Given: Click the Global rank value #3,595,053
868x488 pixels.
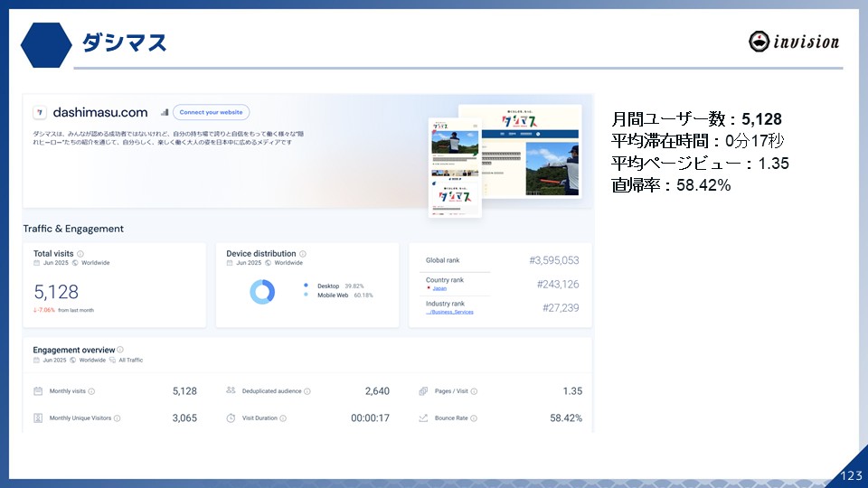Looking at the screenshot, I should 553,260.
